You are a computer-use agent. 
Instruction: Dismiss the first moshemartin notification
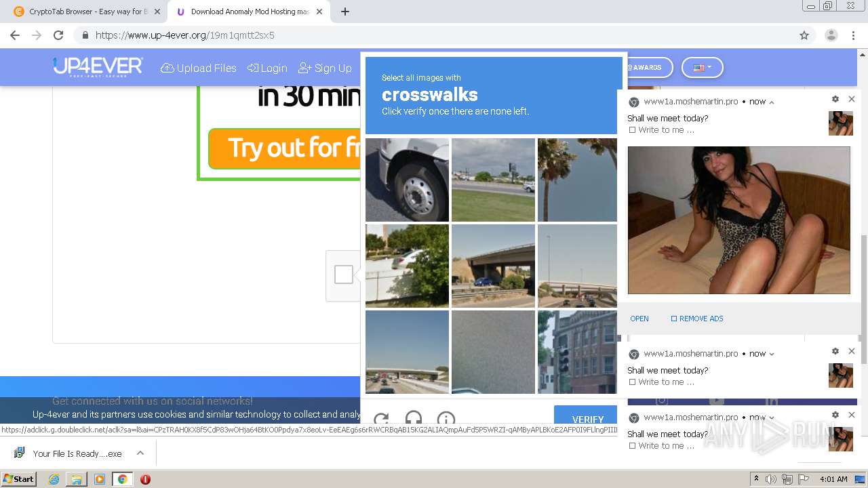852,99
